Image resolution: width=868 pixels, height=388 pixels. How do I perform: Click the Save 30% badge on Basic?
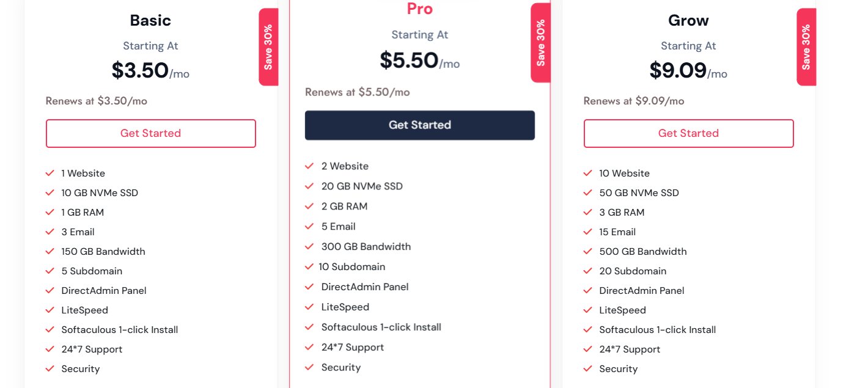[268, 47]
